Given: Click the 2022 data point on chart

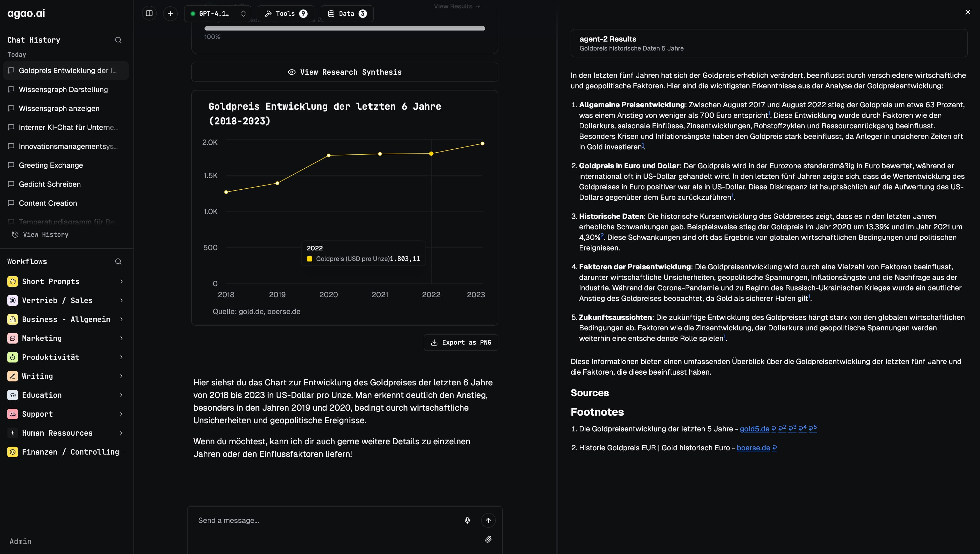Looking at the screenshot, I should pyautogui.click(x=431, y=153).
